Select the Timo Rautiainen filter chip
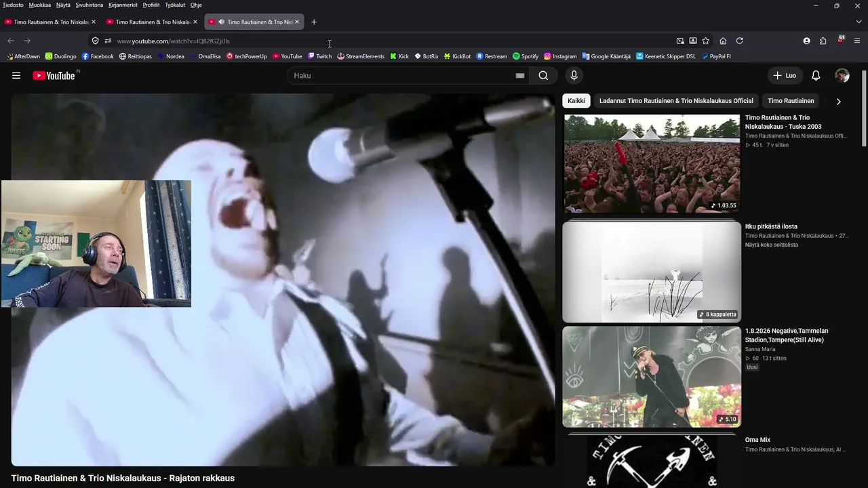 [791, 101]
